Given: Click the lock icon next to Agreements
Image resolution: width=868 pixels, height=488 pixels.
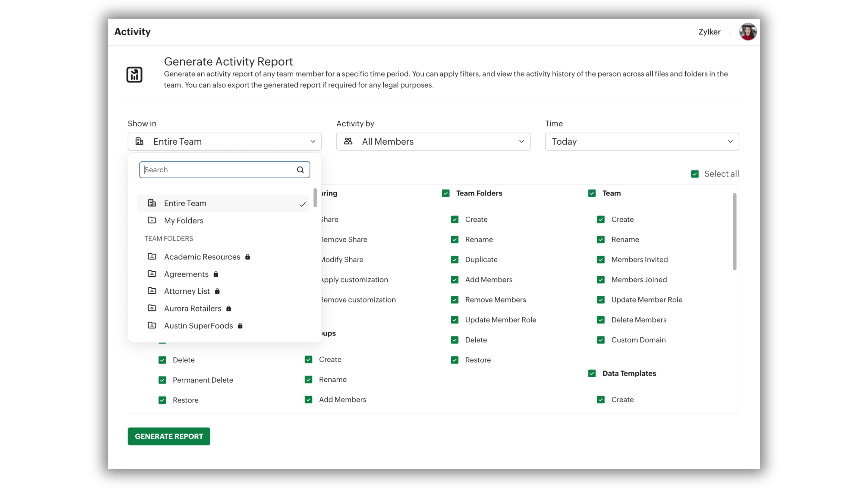Looking at the screenshot, I should tap(216, 274).
